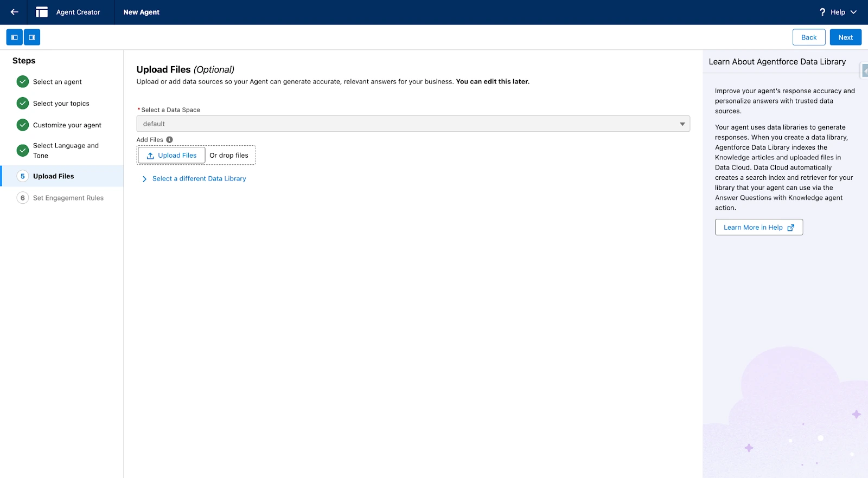
Task: Click the Next button
Action: click(846, 37)
